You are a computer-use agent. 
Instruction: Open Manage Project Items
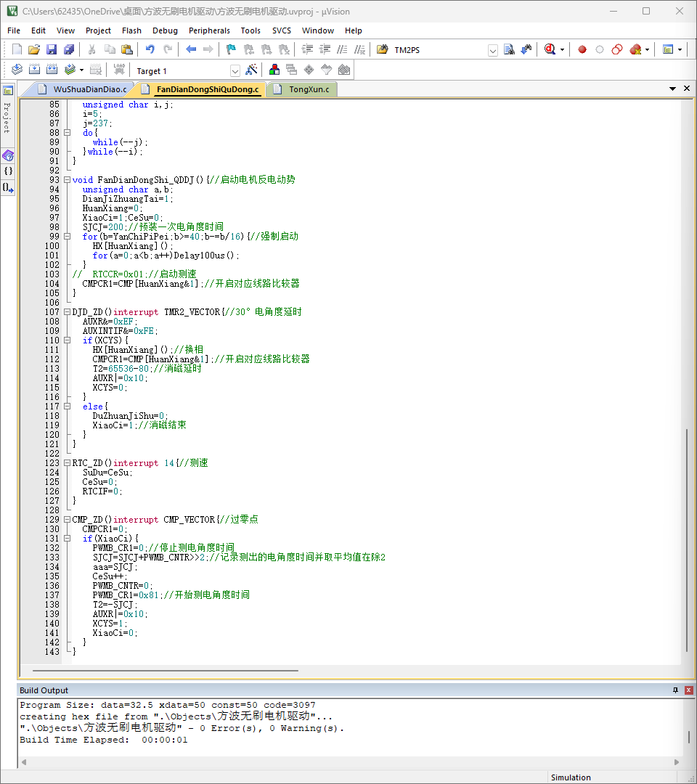(x=274, y=70)
